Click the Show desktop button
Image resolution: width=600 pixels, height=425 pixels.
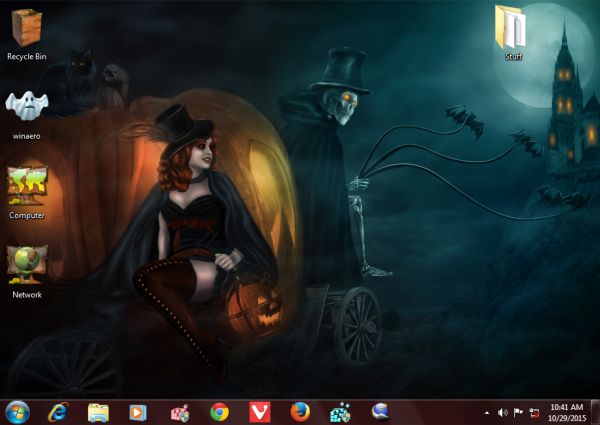coord(595,412)
